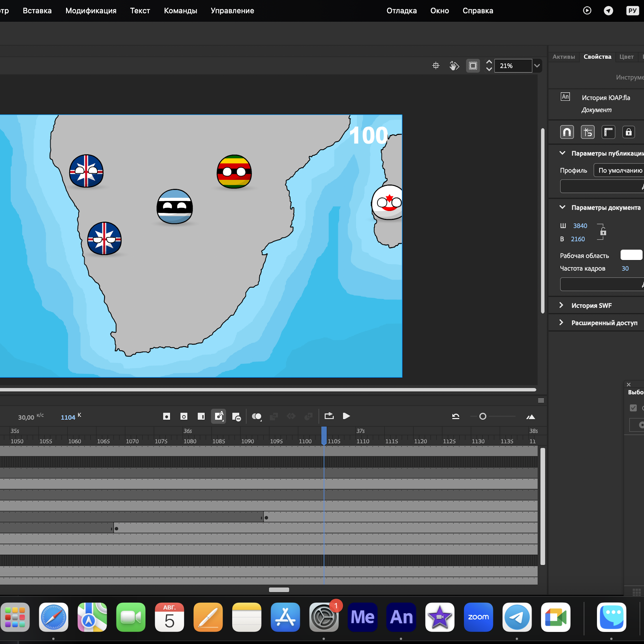Toggle Clip Content Outside Stage
This screenshot has height=644, width=644.
[x=473, y=66]
